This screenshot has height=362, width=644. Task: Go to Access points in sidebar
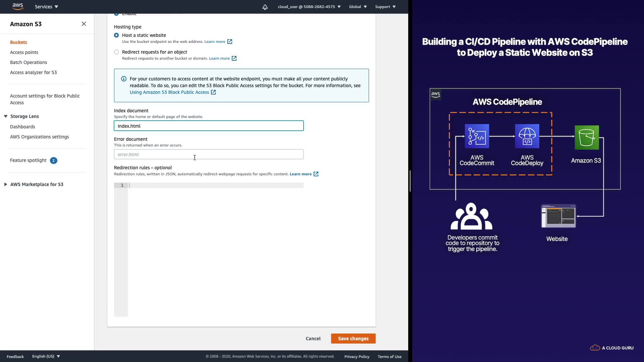click(x=24, y=52)
